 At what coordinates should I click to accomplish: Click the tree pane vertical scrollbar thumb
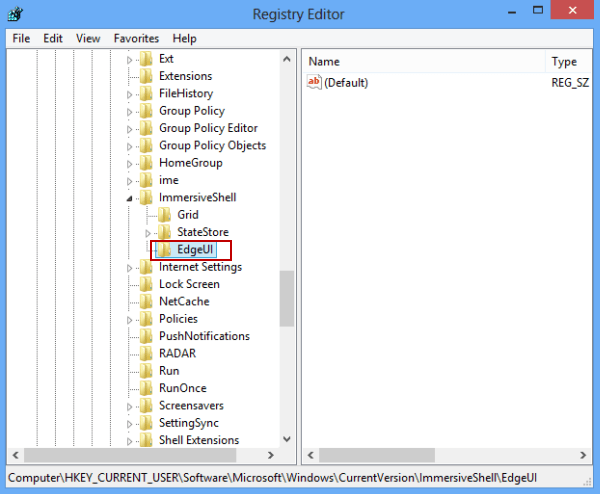tap(287, 298)
